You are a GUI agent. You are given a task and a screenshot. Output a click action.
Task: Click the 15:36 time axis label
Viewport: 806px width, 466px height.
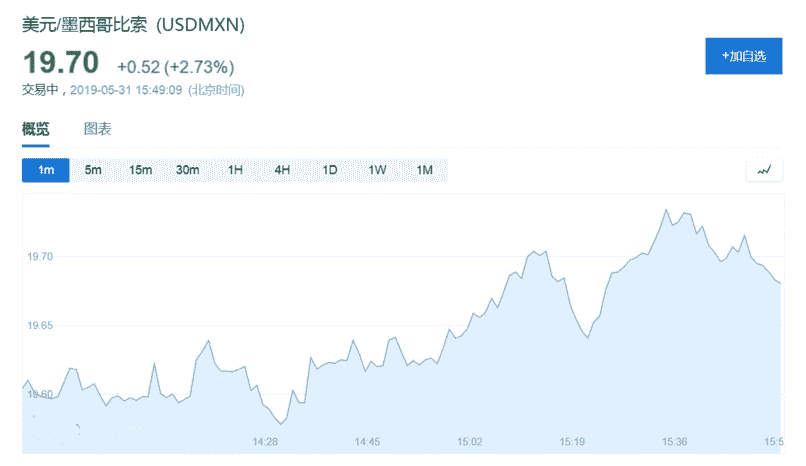[x=675, y=441]
